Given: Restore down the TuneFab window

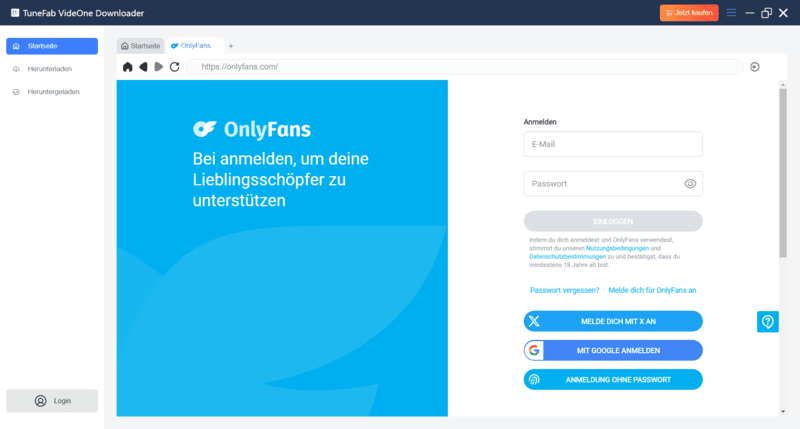Looking at the screenshot, I should pos(766,13).
